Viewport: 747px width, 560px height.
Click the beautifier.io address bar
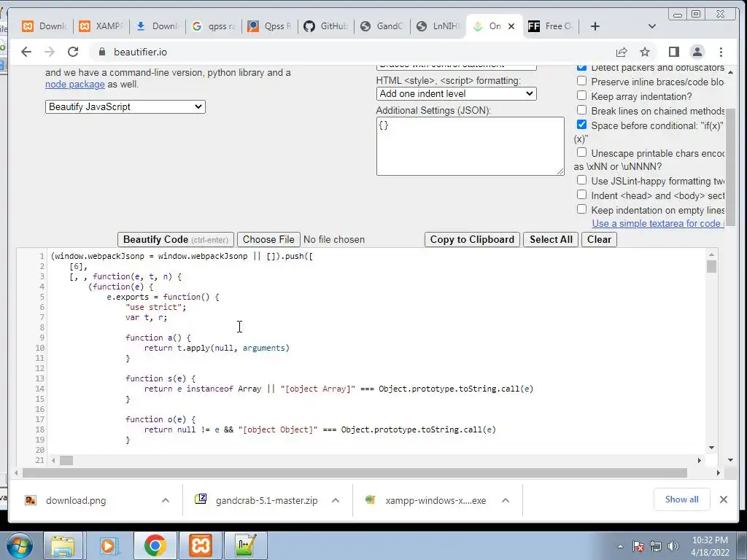352,52
